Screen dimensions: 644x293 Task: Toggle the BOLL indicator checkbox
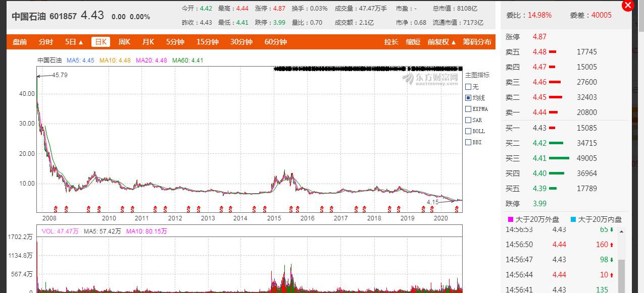pos(468,131)
